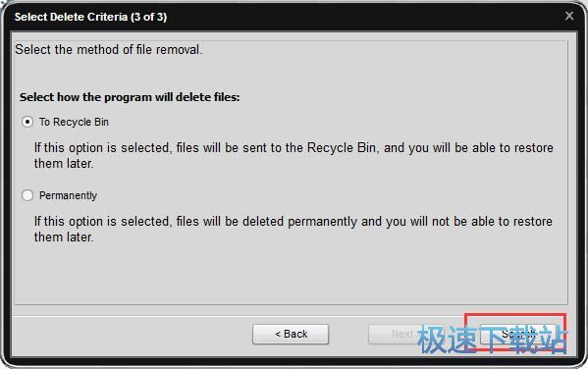Click the less-than arrow on Back button
Viewport: 588px width, 369px height.
pos(278,334)
